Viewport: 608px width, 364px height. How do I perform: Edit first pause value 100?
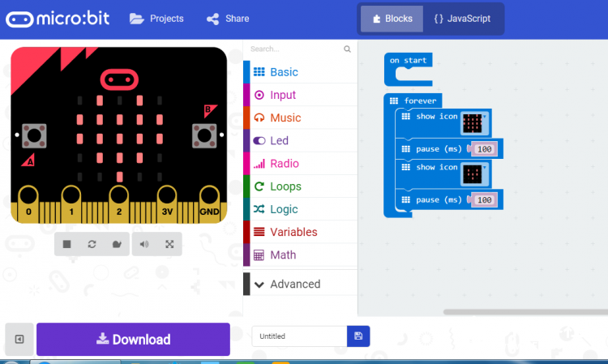point(484,149)
